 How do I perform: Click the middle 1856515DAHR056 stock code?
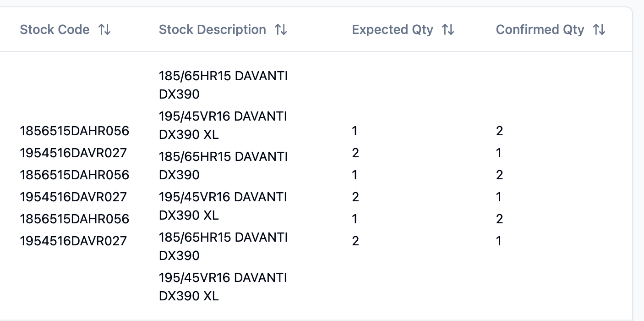(x=75, y=175)
